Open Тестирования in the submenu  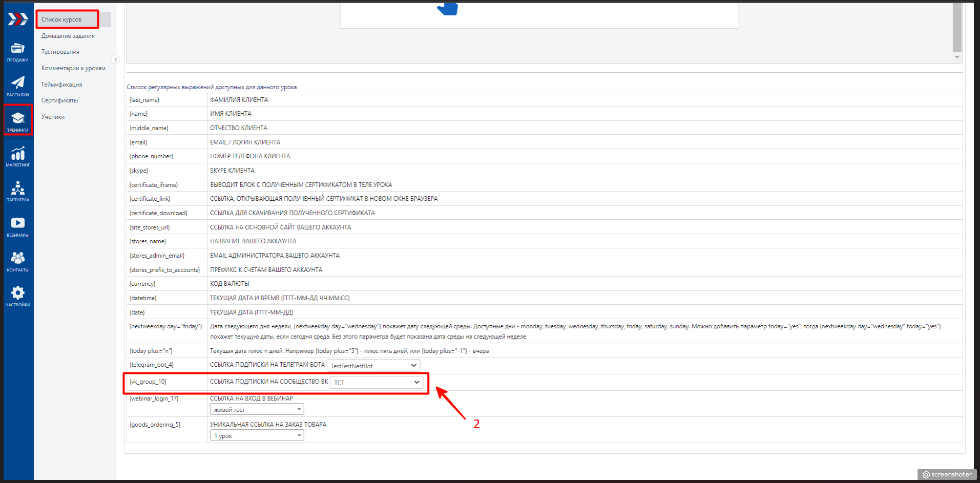click(x=60, y=52)
